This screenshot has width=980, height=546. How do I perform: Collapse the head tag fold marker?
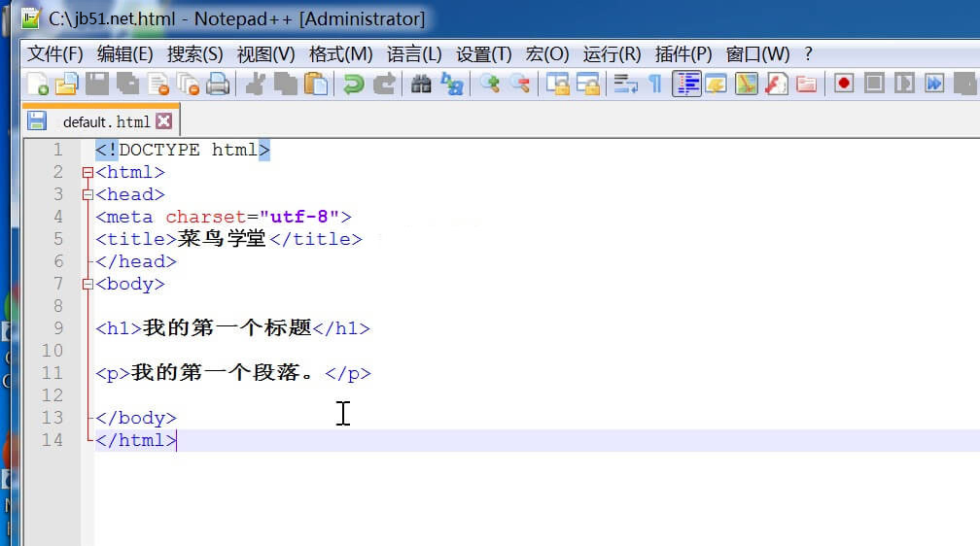[88, 195]
